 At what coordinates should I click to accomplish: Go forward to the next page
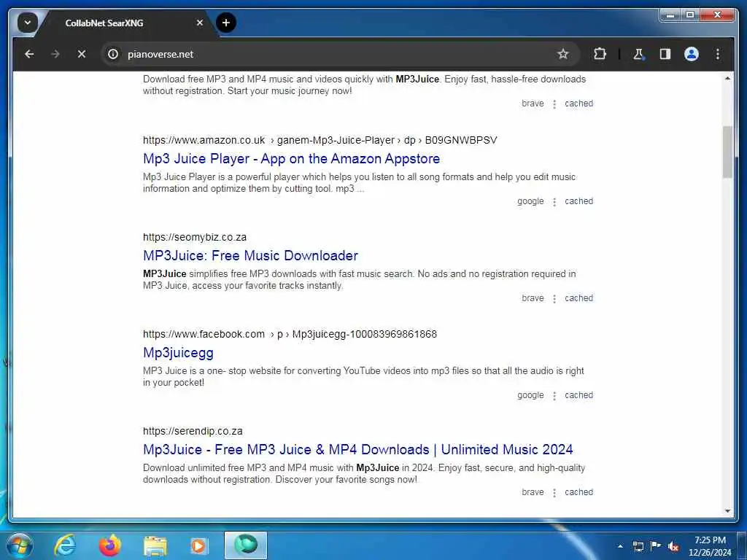pos(55,54)
